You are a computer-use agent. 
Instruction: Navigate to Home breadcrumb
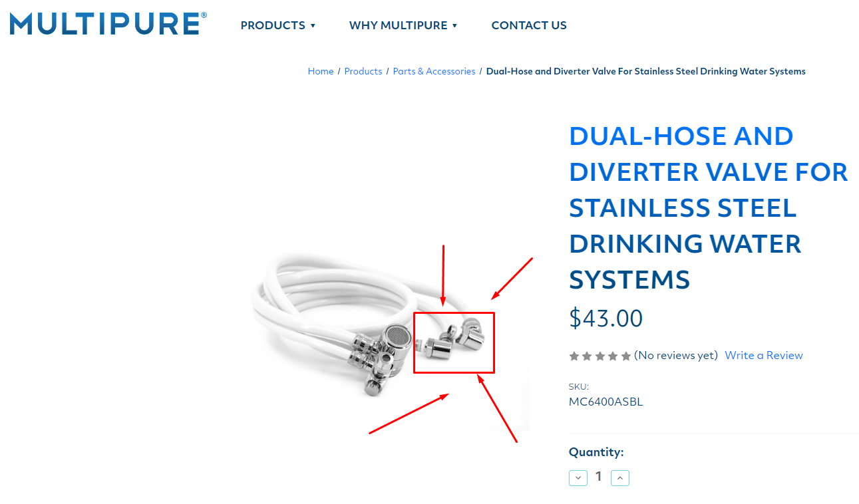click(x=321, y=71)
